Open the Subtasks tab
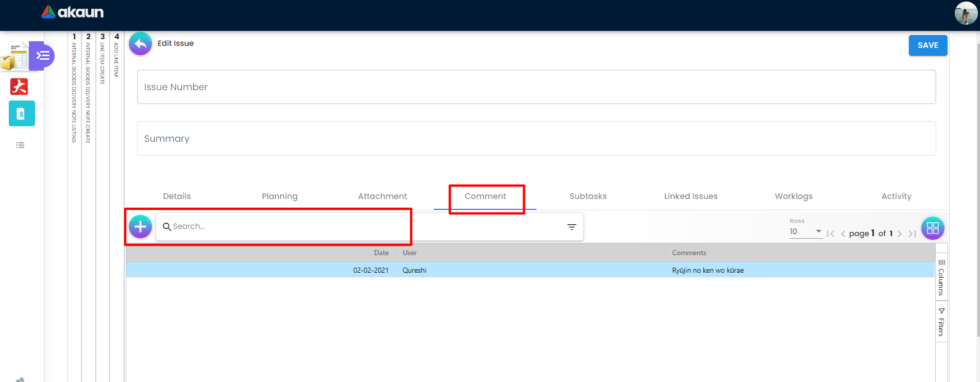980x382 pixels. (588, 196)
